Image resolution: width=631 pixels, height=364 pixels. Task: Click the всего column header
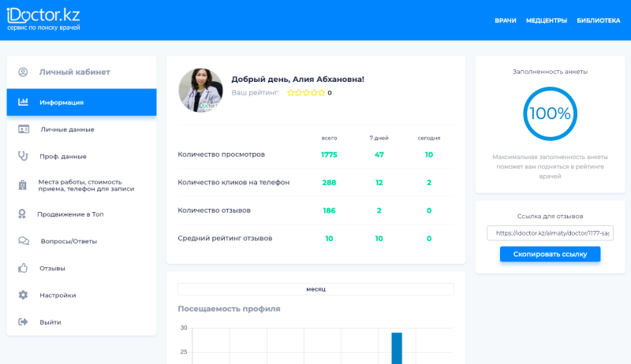329,138
